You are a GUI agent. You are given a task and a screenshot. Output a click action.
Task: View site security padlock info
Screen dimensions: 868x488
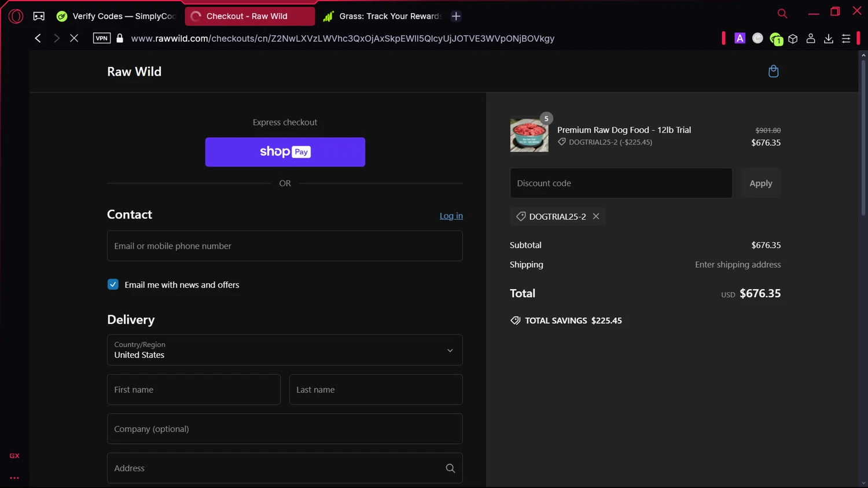click(120, 38)
